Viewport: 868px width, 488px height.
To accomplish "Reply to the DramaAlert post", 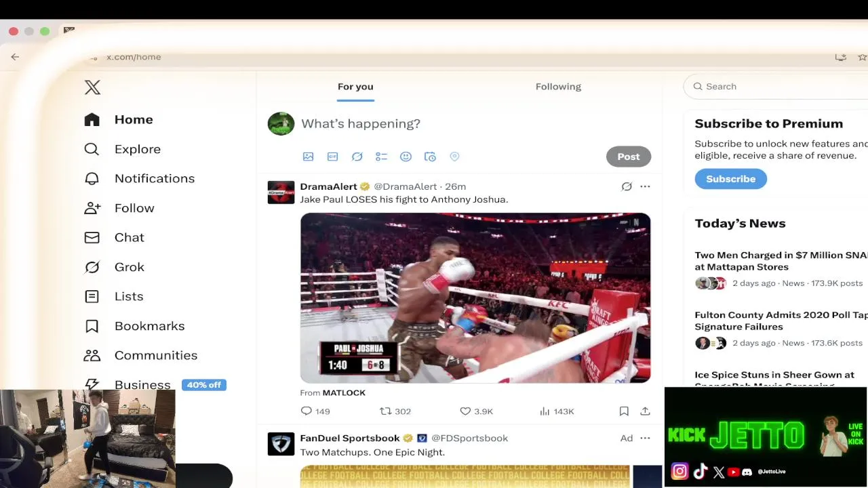I will (x=315, y=411).
